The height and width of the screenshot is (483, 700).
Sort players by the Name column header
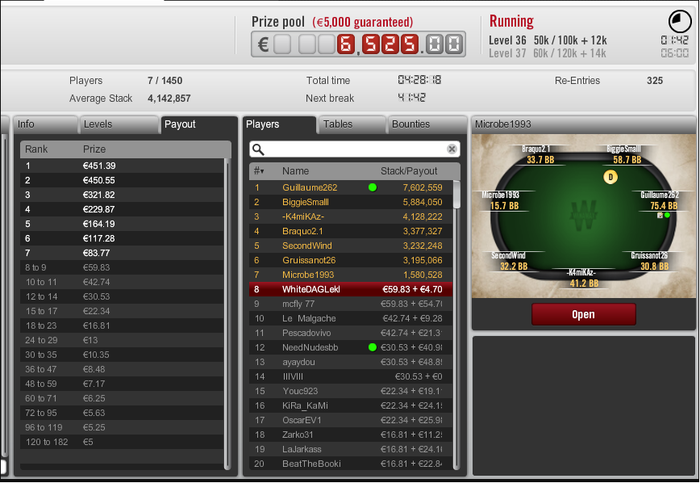click(295, 171)
